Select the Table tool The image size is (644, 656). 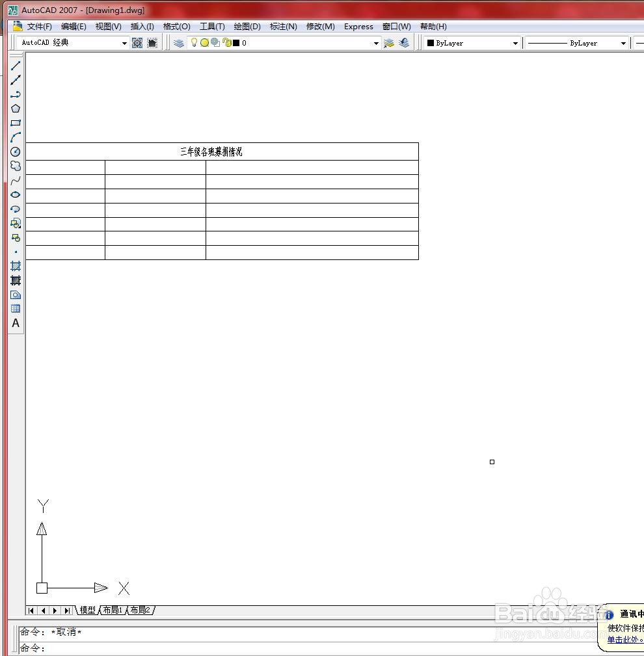(x=16, y=309)
